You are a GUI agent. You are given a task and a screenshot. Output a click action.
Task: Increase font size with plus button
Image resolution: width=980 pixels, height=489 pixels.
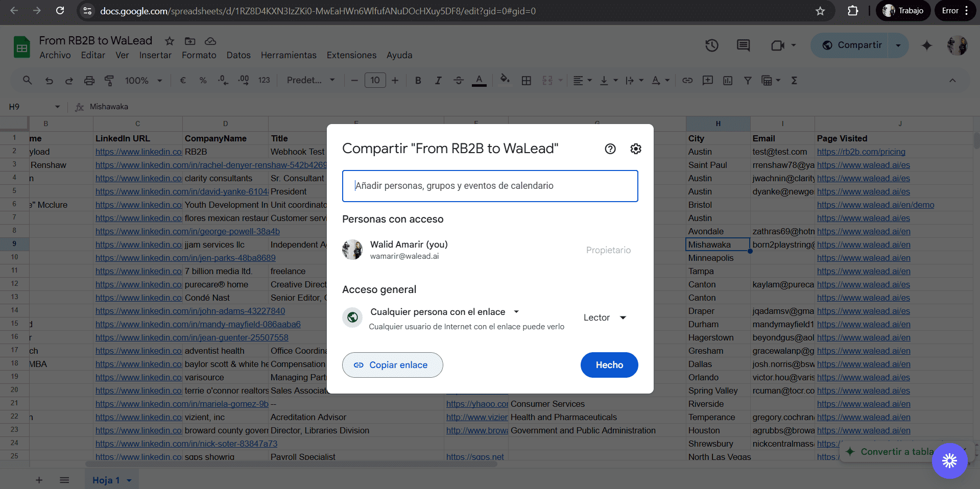coord(395,80)
